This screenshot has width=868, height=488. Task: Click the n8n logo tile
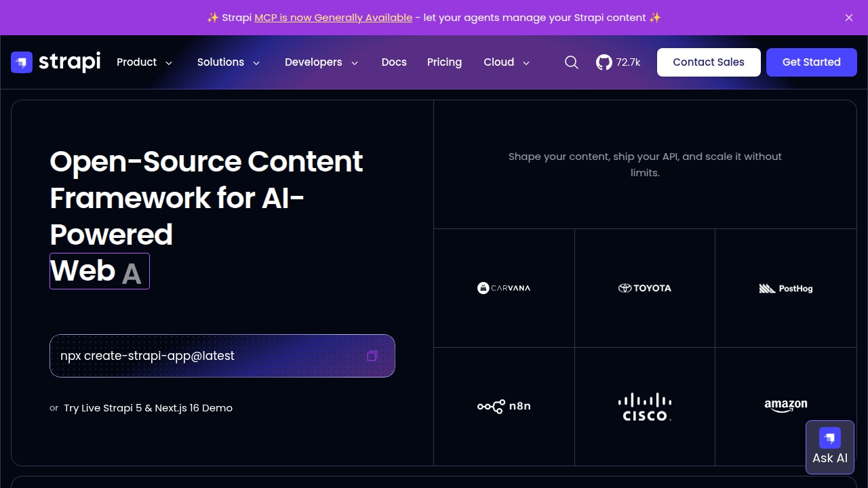pyautogui.click(x=504, y=406)
